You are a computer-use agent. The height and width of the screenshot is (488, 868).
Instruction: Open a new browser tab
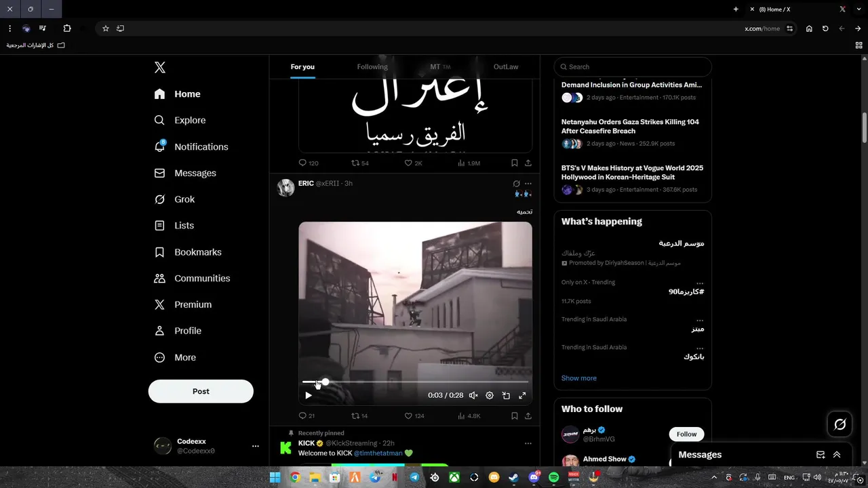(x=736, y=9)
